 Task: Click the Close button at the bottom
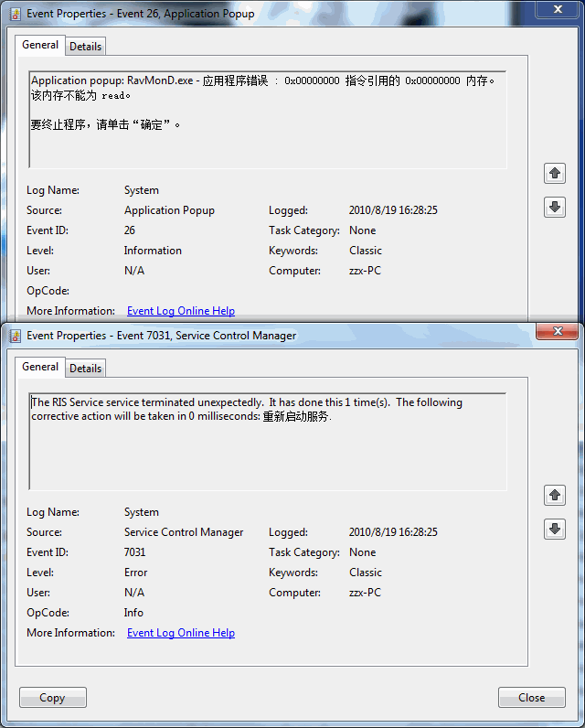point(532,697)
